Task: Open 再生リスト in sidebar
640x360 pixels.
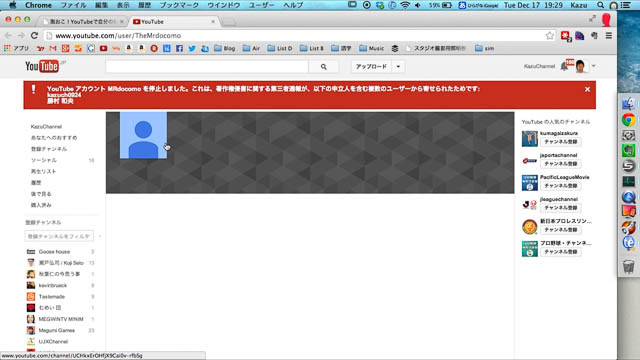Action: pos(43,171)
